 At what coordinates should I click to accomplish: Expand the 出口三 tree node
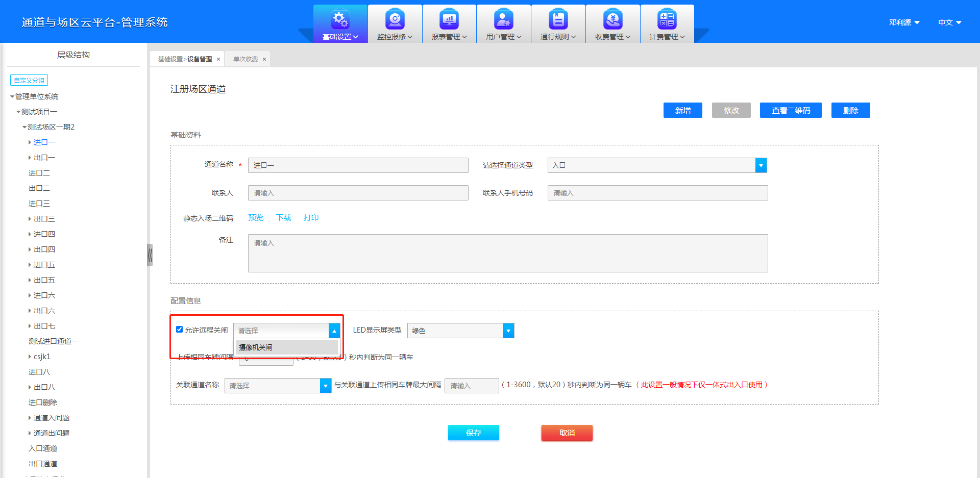(30, 219)
